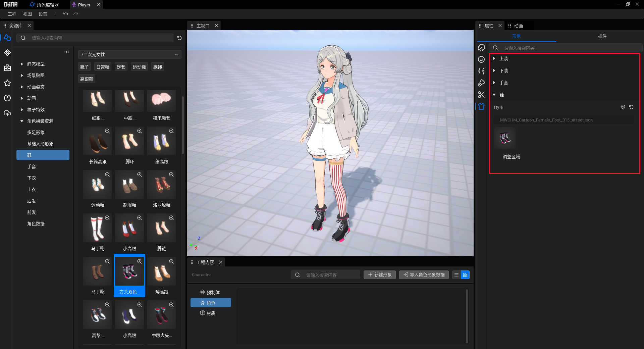Reset the style property value
This screenshot has width=644, height=349.
coord(631,107)
